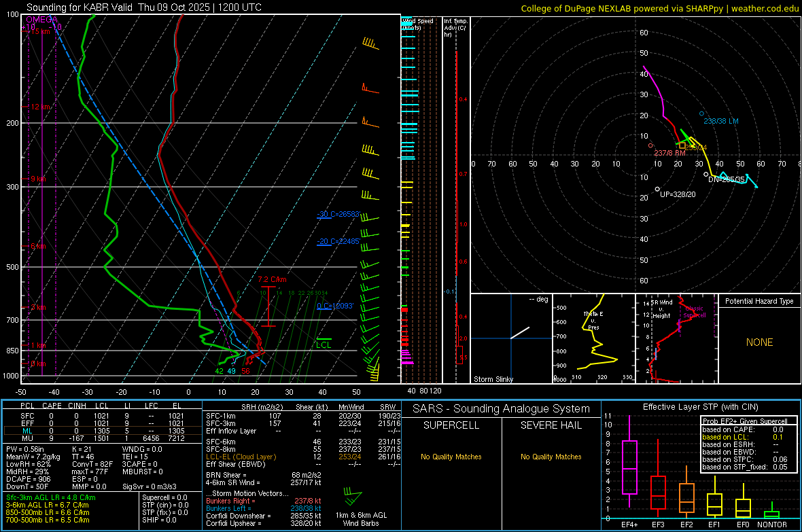Select the MU parcel row

pyautogui.click(x=102, y=438)
